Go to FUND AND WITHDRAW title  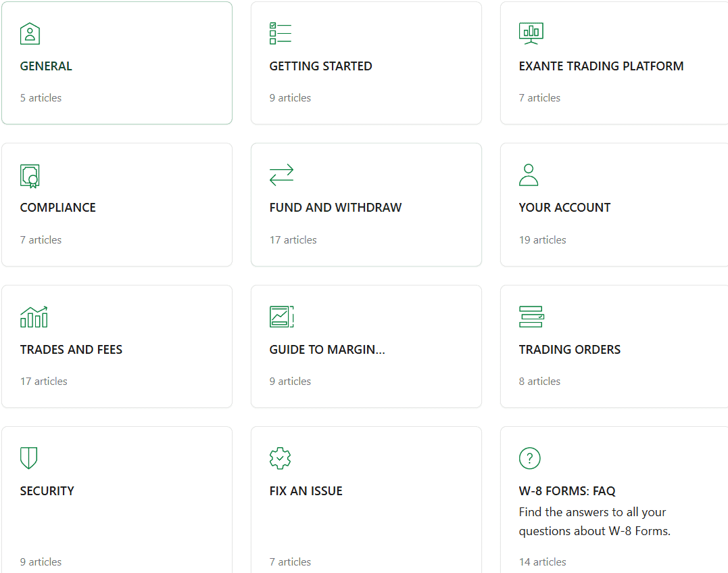point(335,208)
